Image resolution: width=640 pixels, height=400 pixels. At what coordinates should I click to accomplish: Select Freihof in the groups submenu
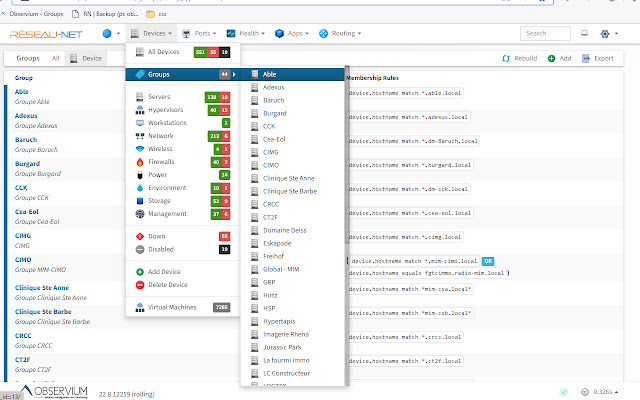(292, 256)
